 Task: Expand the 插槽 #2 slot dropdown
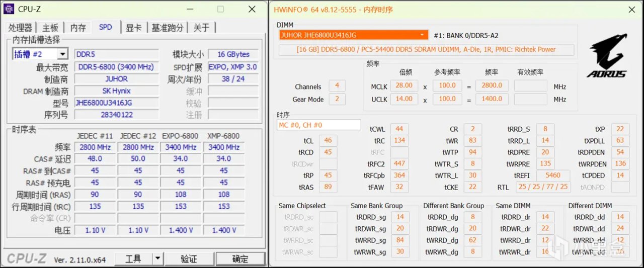[62, 54]
